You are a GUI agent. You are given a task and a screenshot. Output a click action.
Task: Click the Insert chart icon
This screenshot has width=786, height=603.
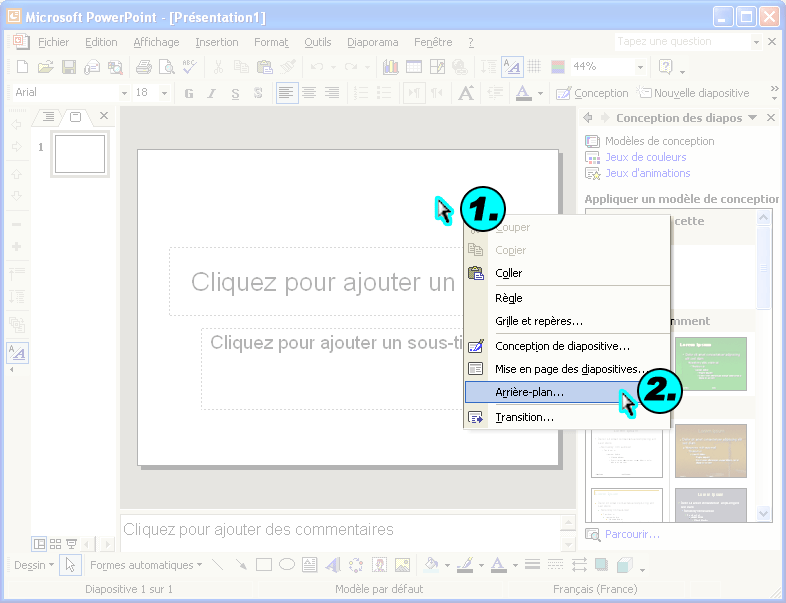[390, 67]
